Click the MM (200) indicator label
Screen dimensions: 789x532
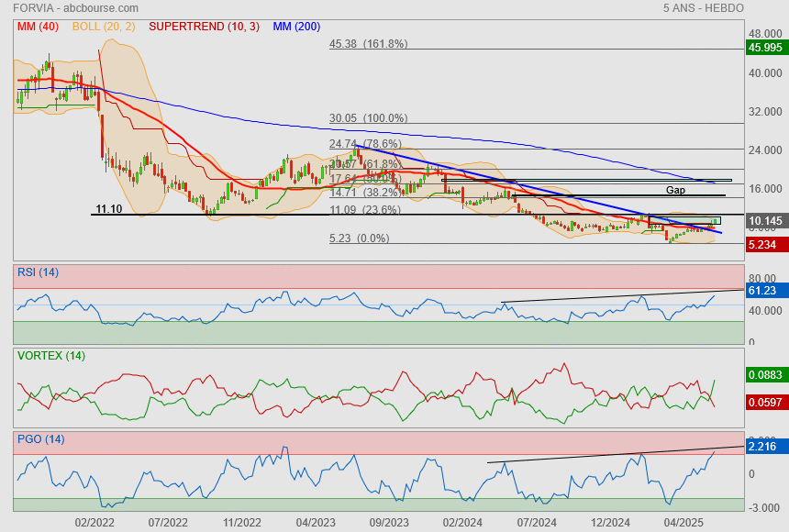tap(296, 27)
